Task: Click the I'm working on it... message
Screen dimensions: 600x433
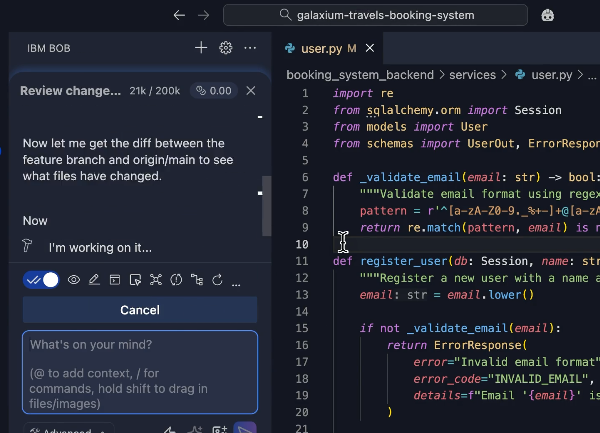Action: pos(100,248)
